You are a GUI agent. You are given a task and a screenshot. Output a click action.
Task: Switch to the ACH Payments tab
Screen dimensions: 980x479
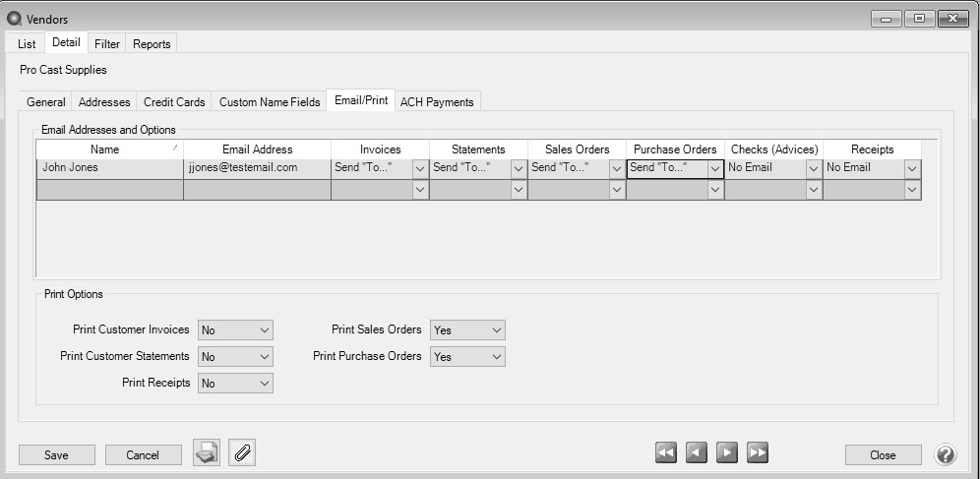click(437, 101)
